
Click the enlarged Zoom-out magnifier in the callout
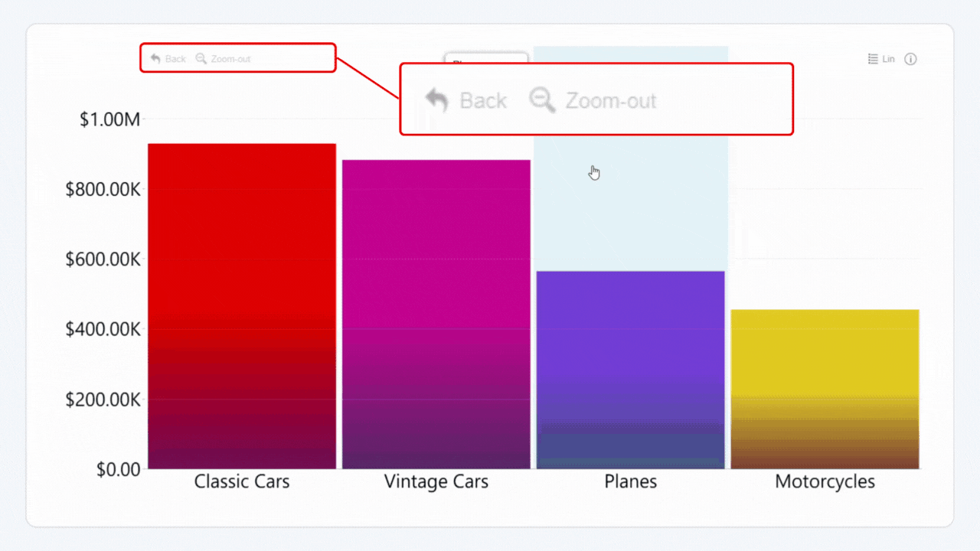coord(542,100)
